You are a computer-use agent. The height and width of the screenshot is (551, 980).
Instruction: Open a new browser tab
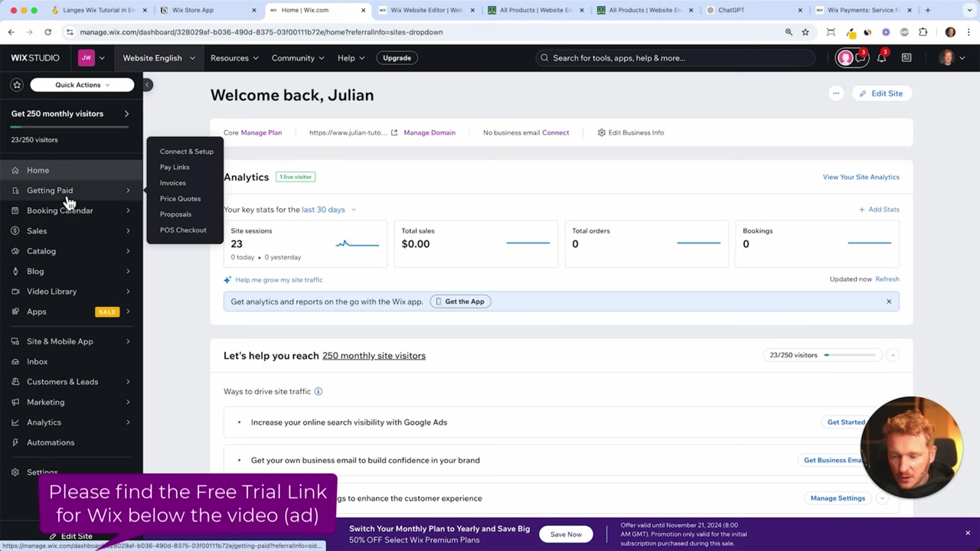pos(928,10)
